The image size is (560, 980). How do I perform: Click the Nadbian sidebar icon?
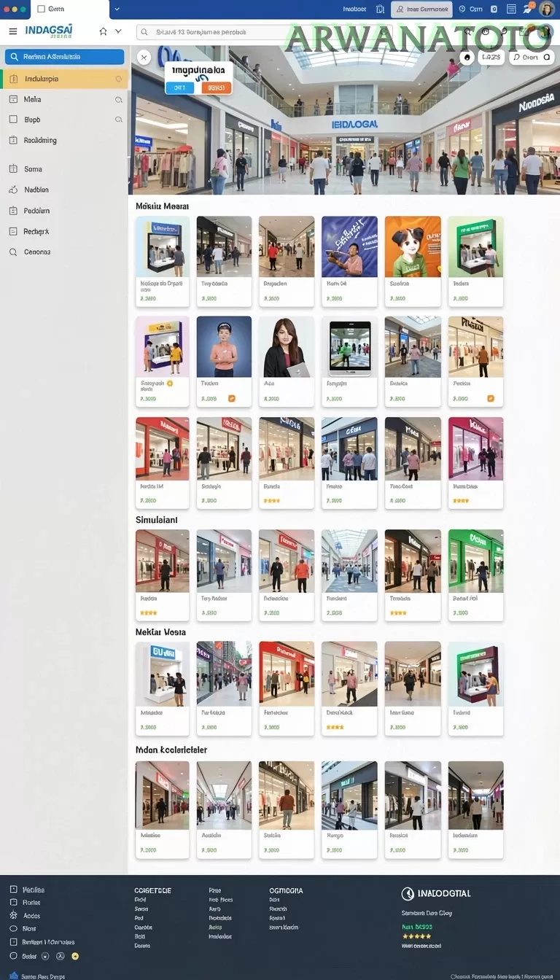(x=13, y=190)
